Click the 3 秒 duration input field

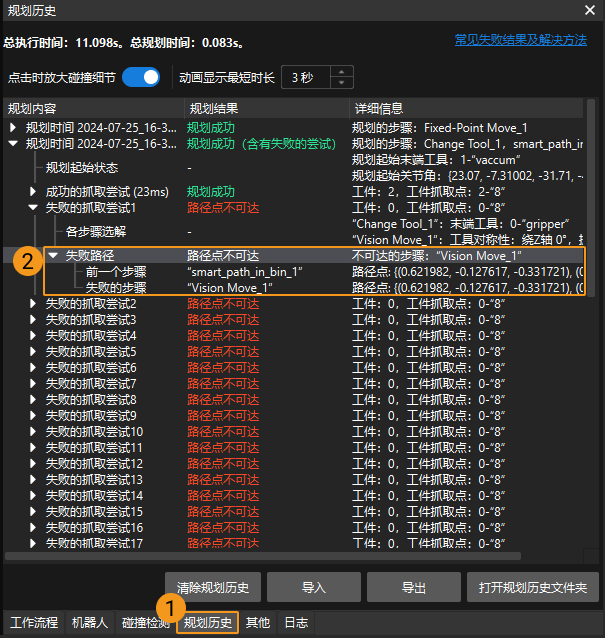(x=306, y=77)
